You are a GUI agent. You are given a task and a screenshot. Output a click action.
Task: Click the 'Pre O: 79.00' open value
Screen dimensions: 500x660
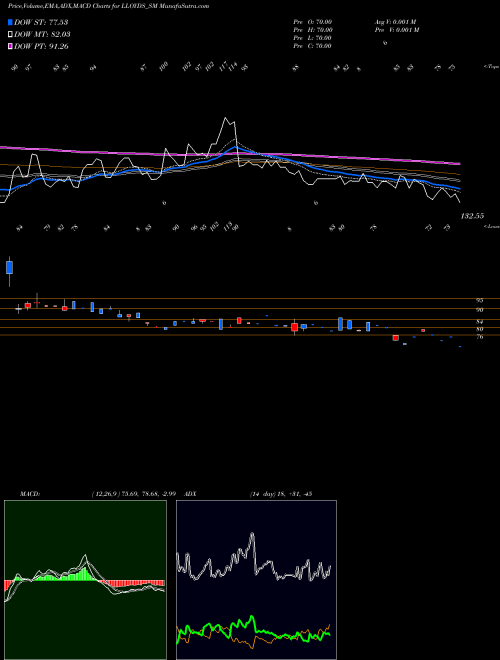point(313,21)
